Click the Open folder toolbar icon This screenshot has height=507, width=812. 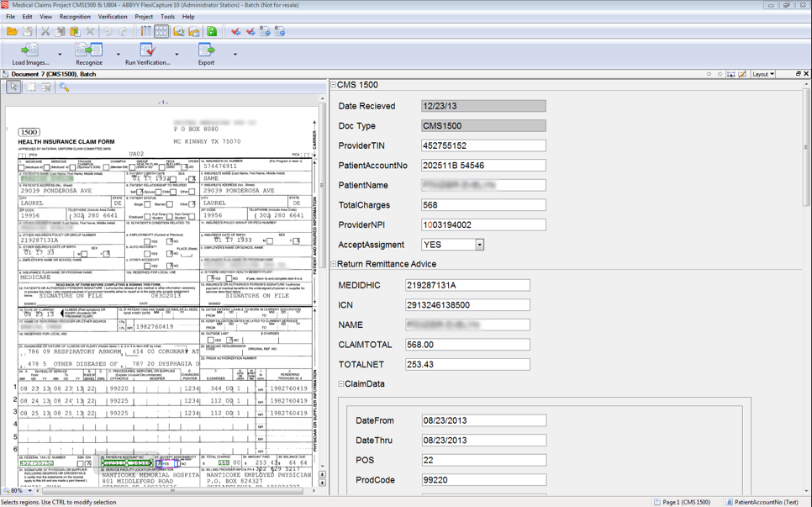[12, 32]
